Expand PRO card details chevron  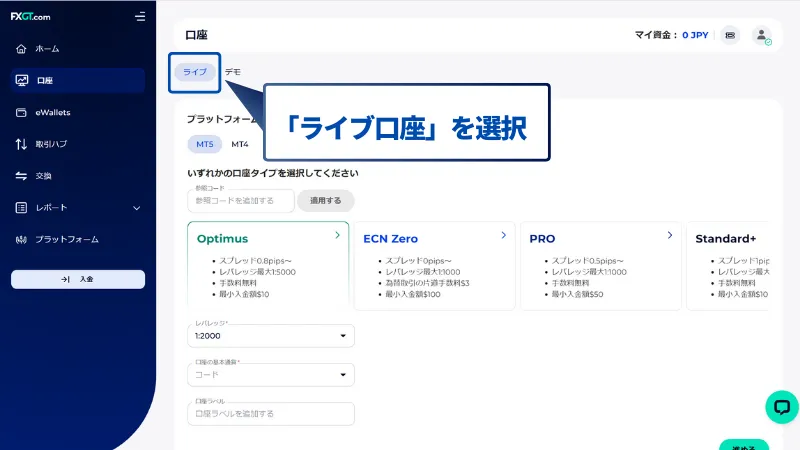(670, 235)
